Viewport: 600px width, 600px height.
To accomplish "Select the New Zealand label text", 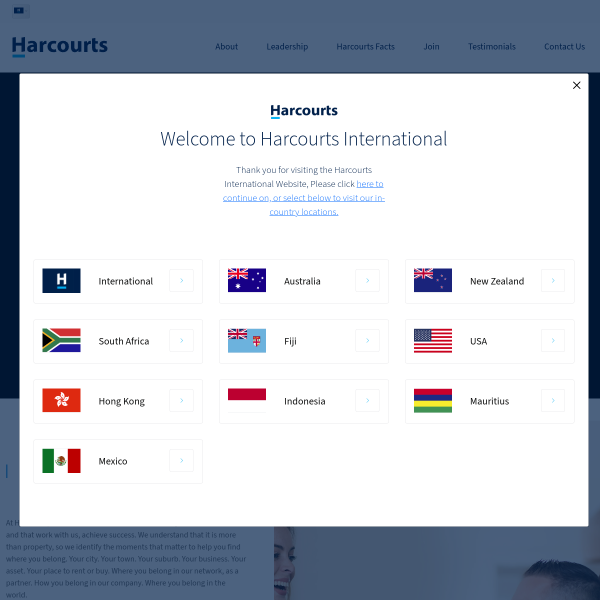I will coord(497,281).
